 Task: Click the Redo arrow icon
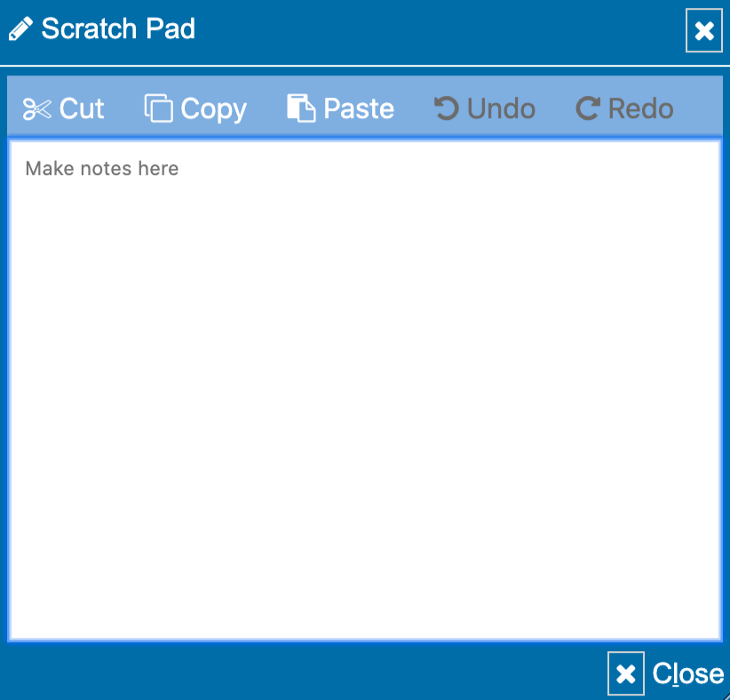587,107
